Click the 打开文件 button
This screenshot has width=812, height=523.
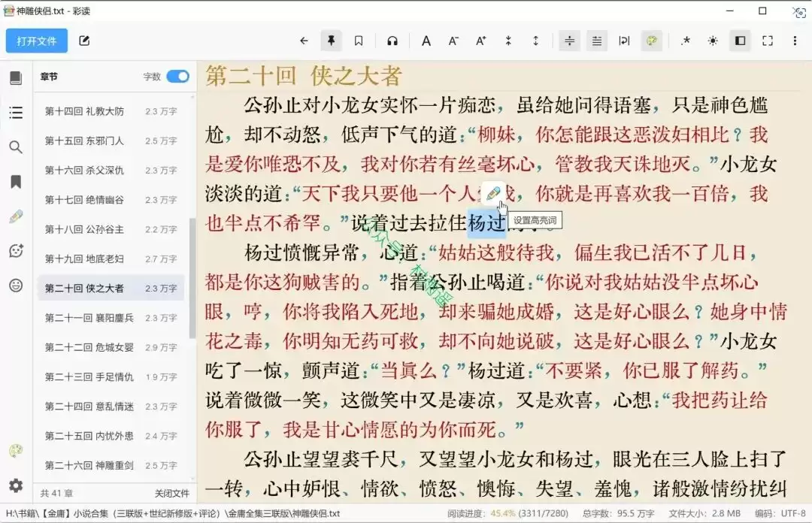[x=37, y=41]
